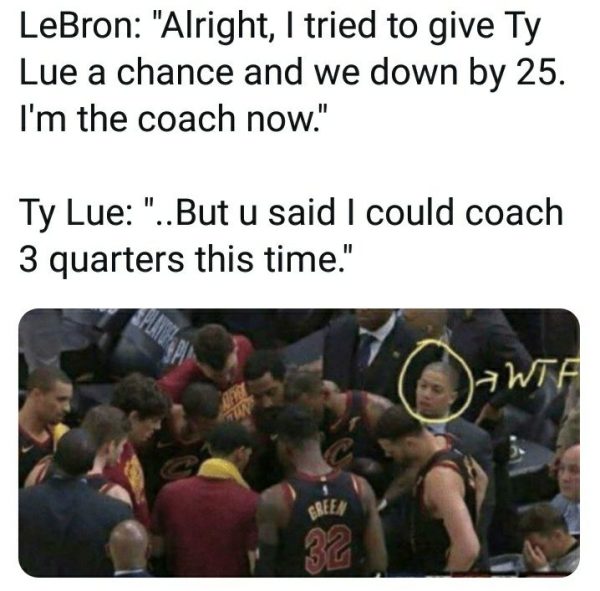The image size is (600, 591).
Task: Click the text "3 quarters this time."
Action: pyautogui.click(x=185, y=260)
